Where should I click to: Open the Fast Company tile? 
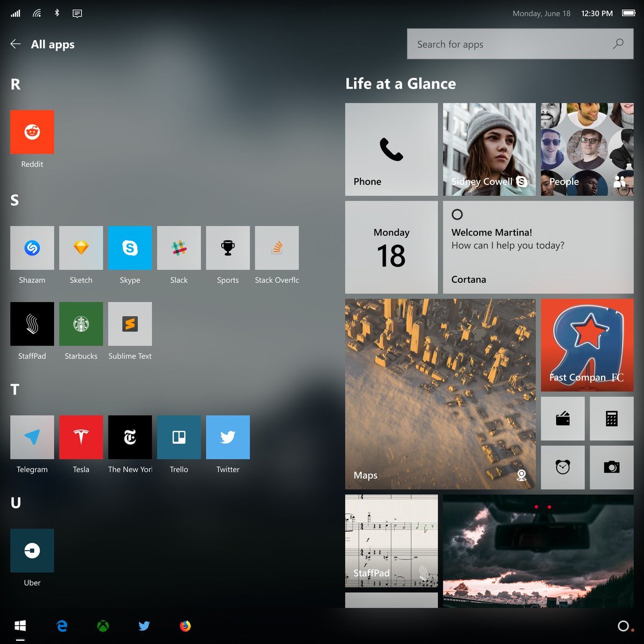587,345
